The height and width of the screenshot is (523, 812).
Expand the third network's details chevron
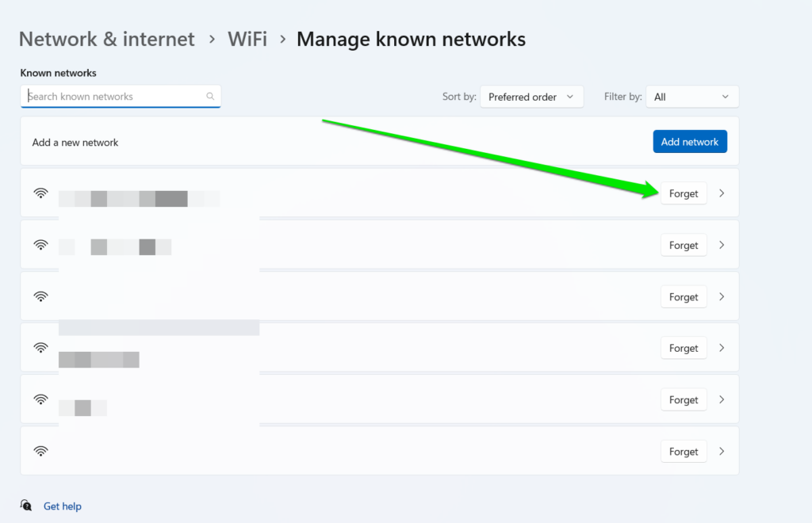coord(722,297)
